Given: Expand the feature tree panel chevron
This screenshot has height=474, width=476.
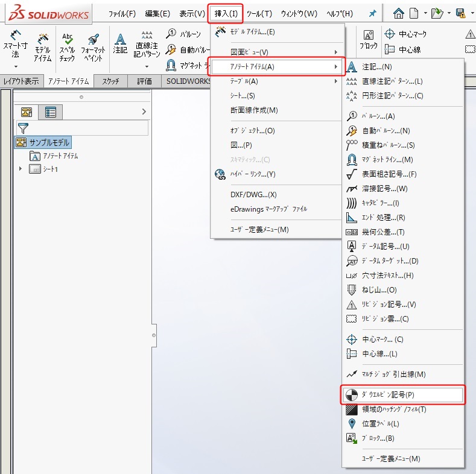Looking at the screenshot, I should [x=144, y=112].
